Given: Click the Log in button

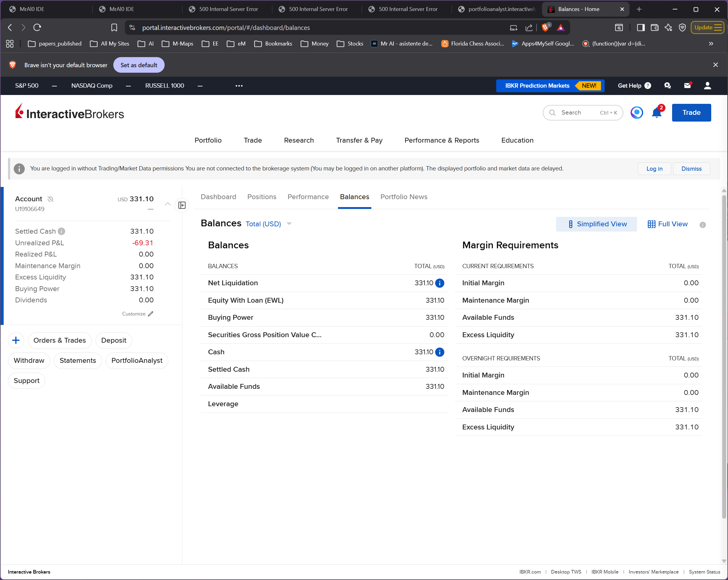Looking at the screenshot, I should point(654,169).
